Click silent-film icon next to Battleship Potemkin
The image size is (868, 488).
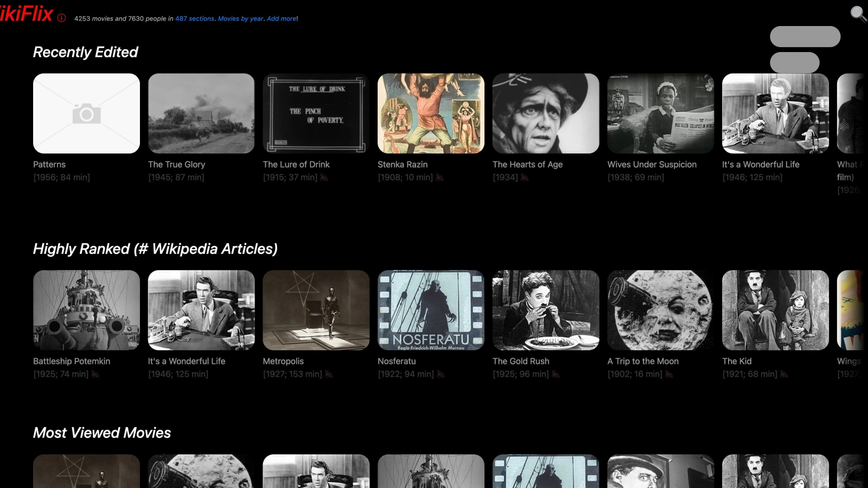(95, 374)
